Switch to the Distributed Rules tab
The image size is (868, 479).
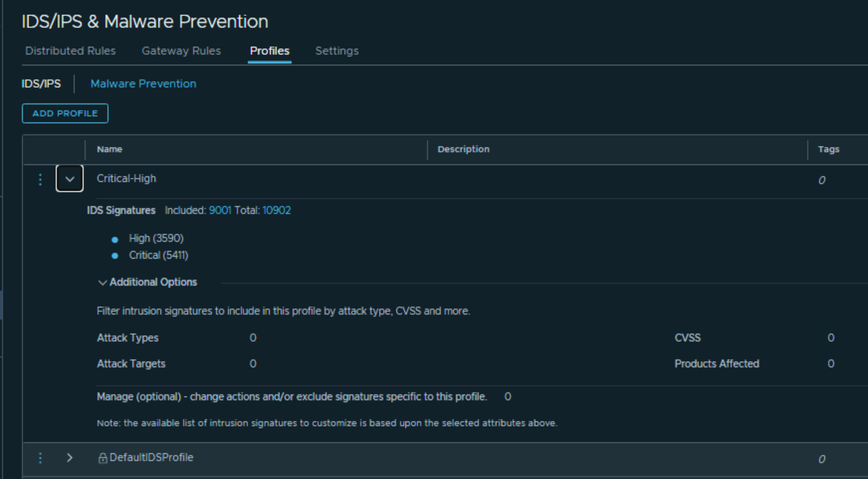pos(70,51)
